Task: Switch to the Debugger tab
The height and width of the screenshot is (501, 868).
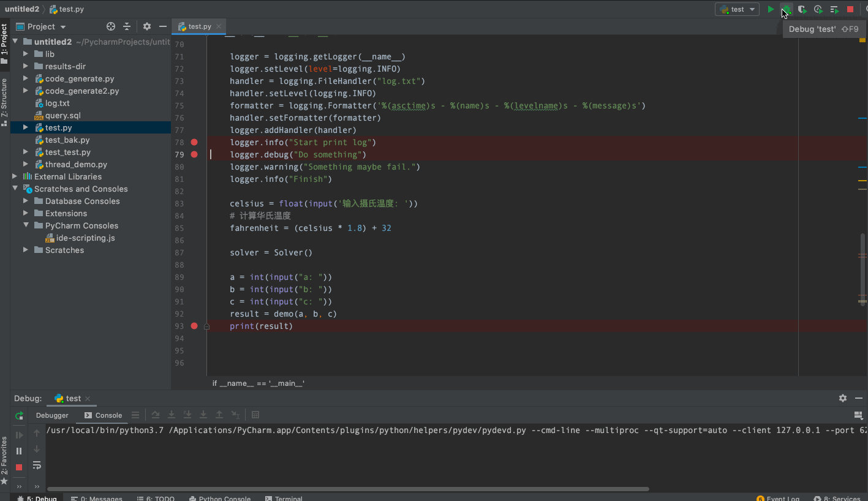Action: [x=52, y=415]
